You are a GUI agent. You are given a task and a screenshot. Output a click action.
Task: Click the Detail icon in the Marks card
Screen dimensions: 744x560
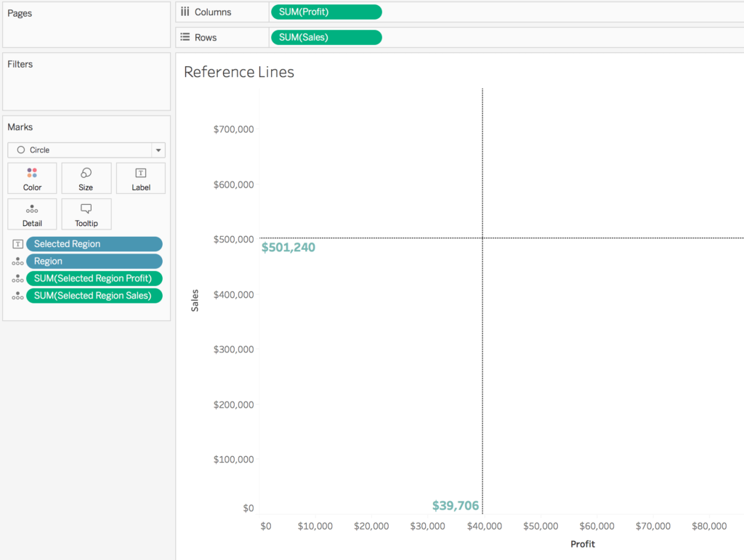(32, 214)
